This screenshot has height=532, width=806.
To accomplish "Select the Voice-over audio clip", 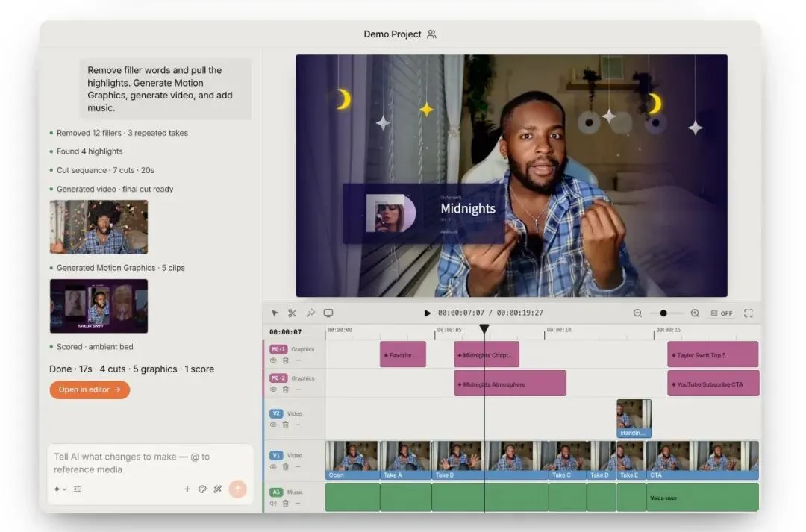I will (x=703, y=498).
